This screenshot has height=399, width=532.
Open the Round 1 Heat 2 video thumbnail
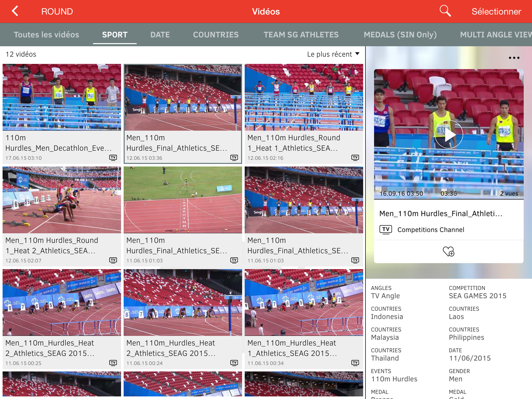(62, 200)
